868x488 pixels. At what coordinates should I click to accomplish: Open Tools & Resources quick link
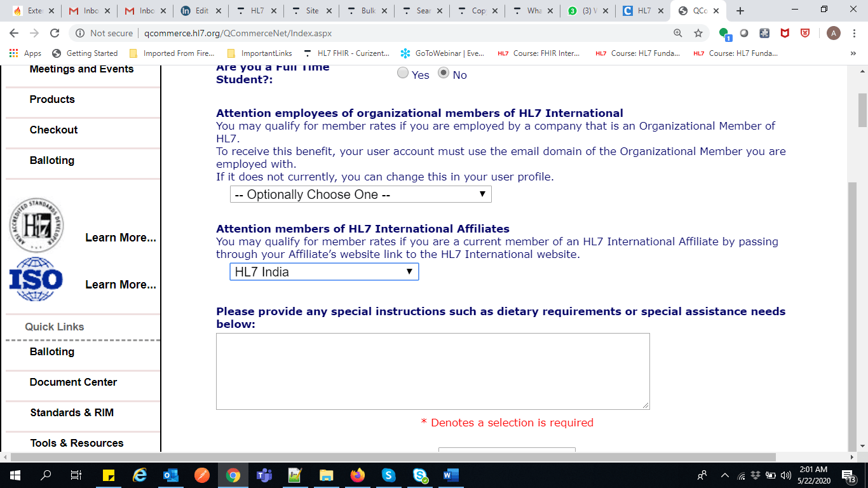pos(77,443)
